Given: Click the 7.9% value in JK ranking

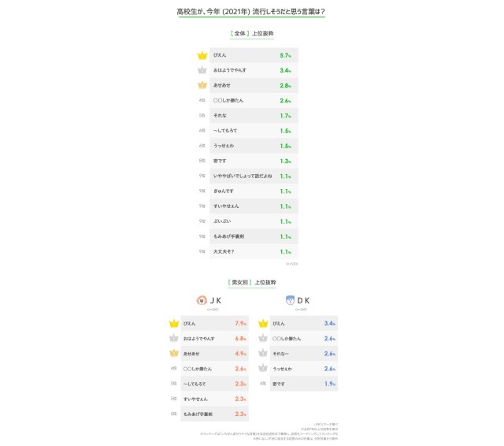Looking at the screenshot, I should point(241,324).
